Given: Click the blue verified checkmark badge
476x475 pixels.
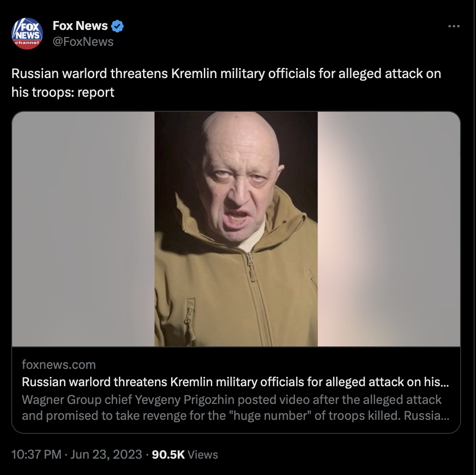Looking at the screenshot, I should pyautogui.click(x=117, y=26).
